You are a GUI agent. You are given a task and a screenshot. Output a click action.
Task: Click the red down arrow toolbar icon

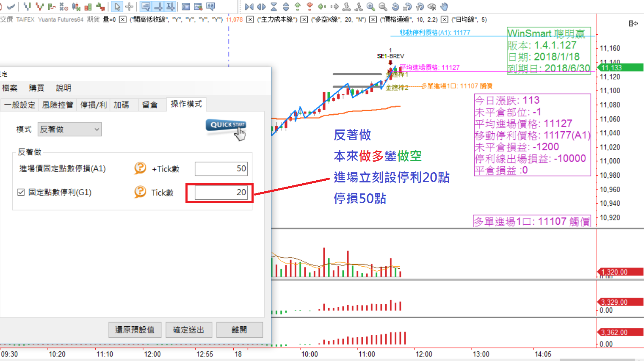pos(310,6)
